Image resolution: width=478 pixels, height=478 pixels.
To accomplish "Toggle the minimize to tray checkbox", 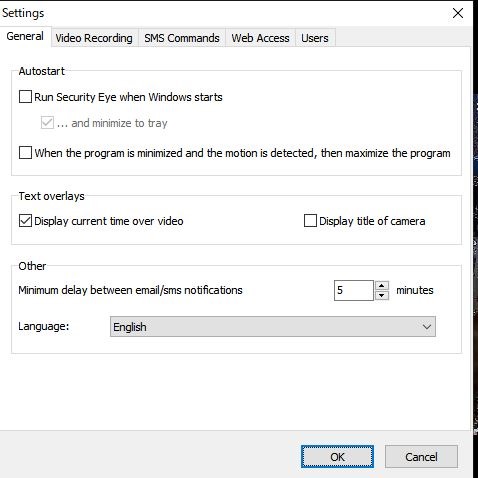I will [x=47, y=123].
